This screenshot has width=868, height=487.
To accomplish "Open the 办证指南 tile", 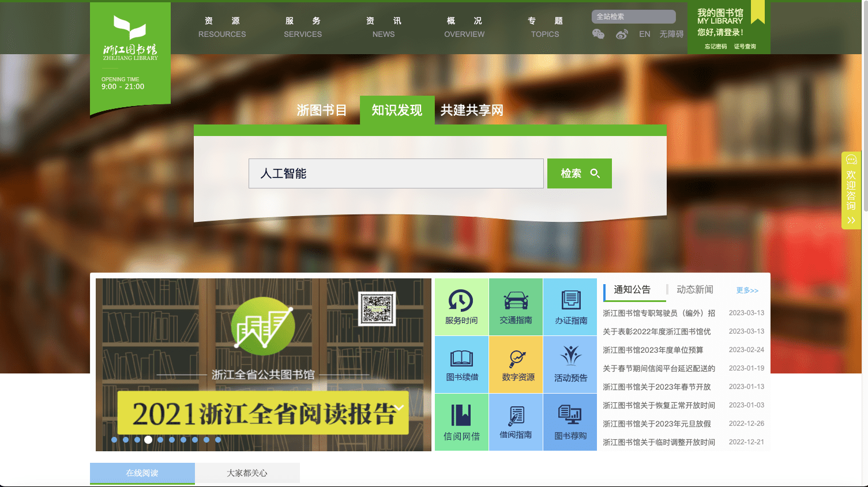I will click(570, 307).
